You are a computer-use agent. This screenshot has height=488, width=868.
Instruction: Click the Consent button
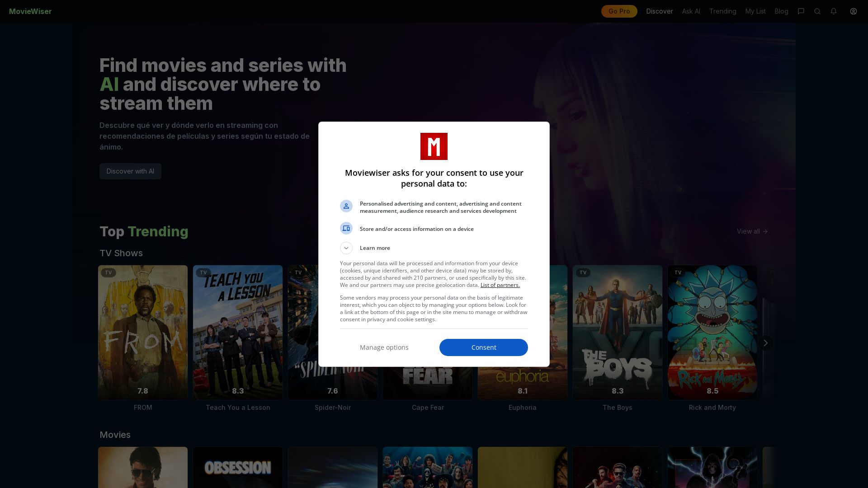pos(484,347)
